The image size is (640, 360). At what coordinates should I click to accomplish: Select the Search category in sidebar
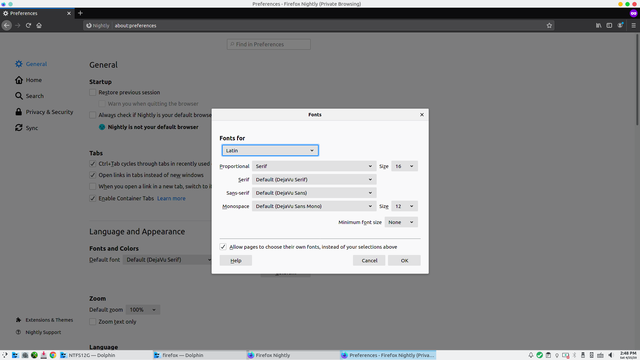[29, 96]
